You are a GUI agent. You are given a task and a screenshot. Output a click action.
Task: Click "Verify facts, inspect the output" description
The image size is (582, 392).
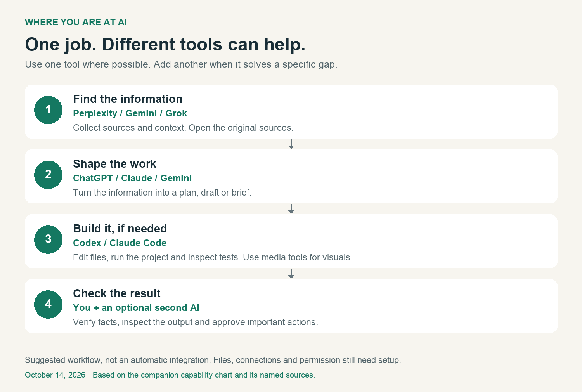point(196,322)
